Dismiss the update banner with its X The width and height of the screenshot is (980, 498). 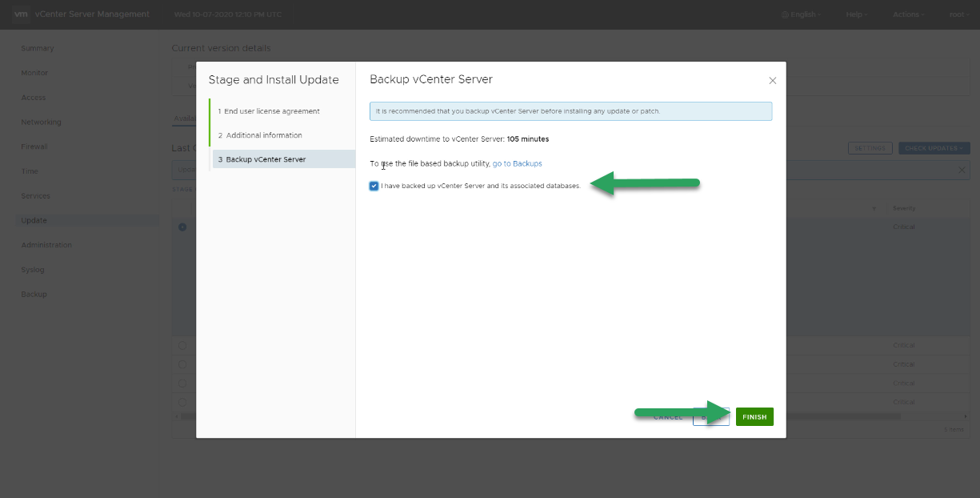(x=962, y=171)
